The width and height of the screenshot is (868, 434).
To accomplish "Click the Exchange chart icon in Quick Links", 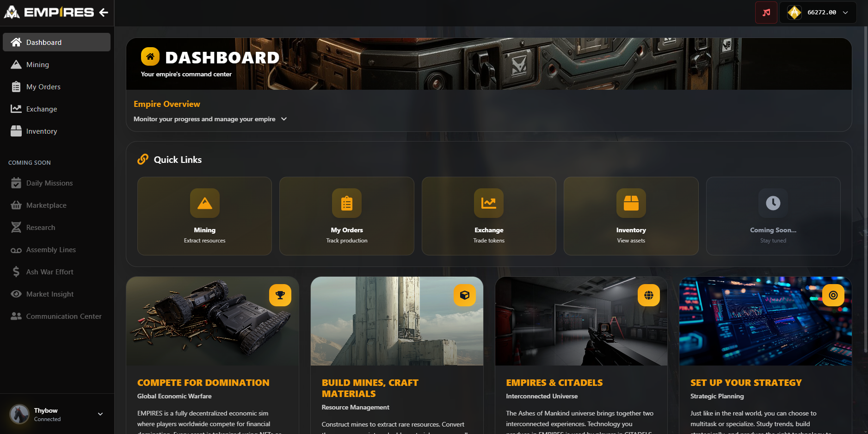I will pyautogui.click(x=488, y=203).
